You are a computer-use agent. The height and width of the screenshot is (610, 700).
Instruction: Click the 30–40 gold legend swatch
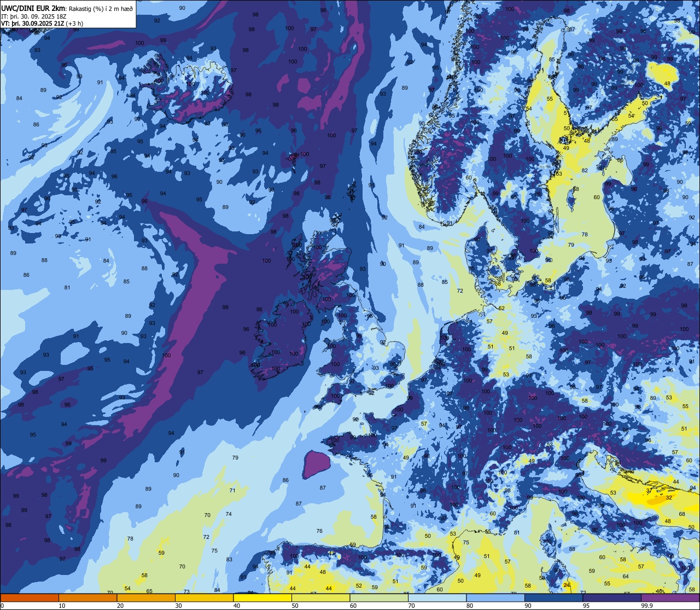[x=204, y=598]
